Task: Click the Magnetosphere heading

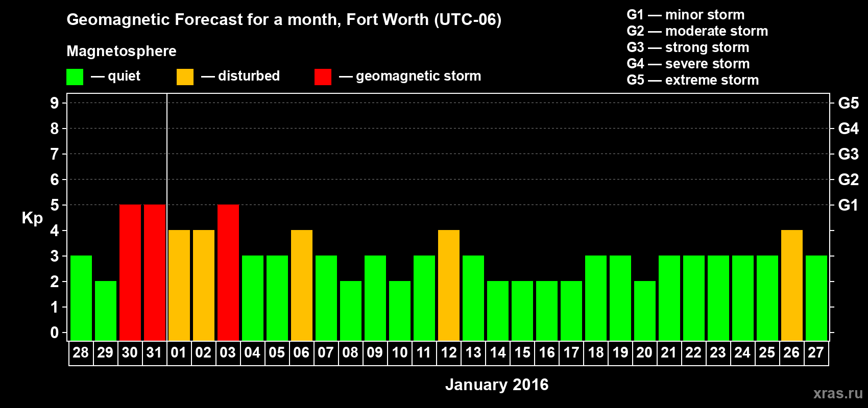Action: (x=122, y=52)
